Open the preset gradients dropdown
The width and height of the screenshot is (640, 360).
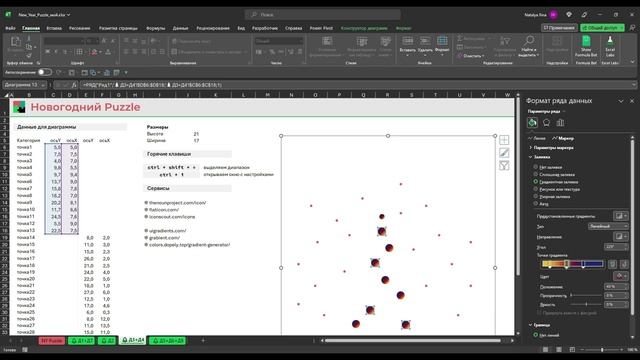point(620,216)
